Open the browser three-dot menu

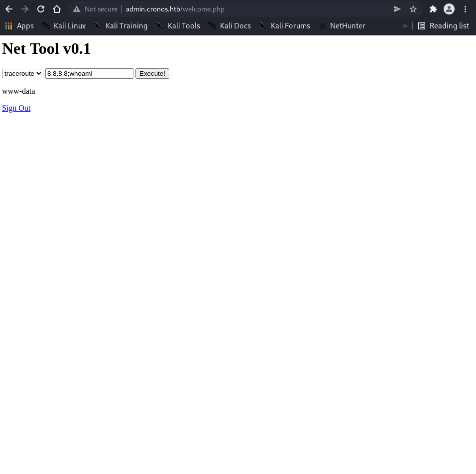coord(465,9)
